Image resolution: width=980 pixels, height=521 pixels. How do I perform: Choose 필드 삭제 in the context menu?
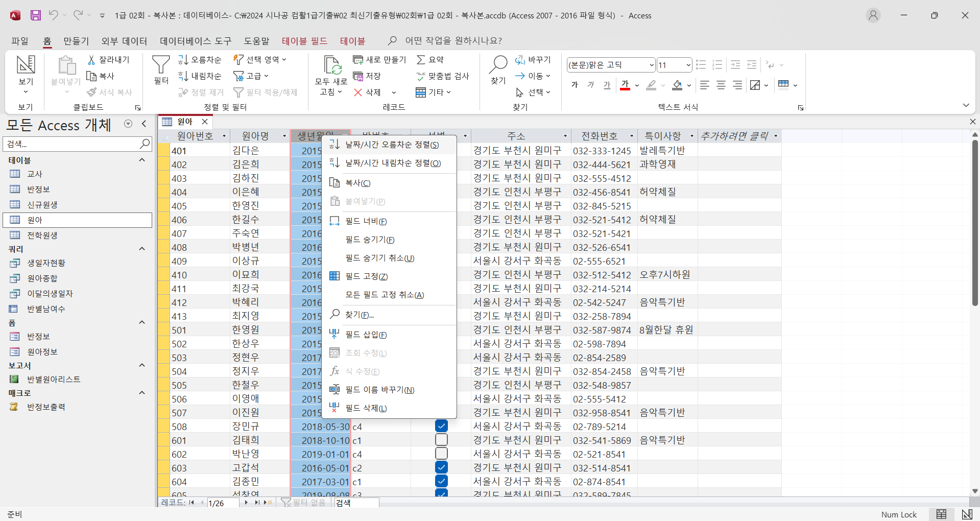[366, 408]
